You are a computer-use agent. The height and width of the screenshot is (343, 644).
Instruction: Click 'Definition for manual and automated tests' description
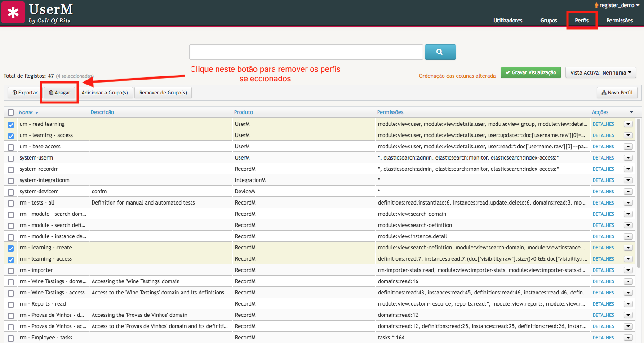point(143,203)
